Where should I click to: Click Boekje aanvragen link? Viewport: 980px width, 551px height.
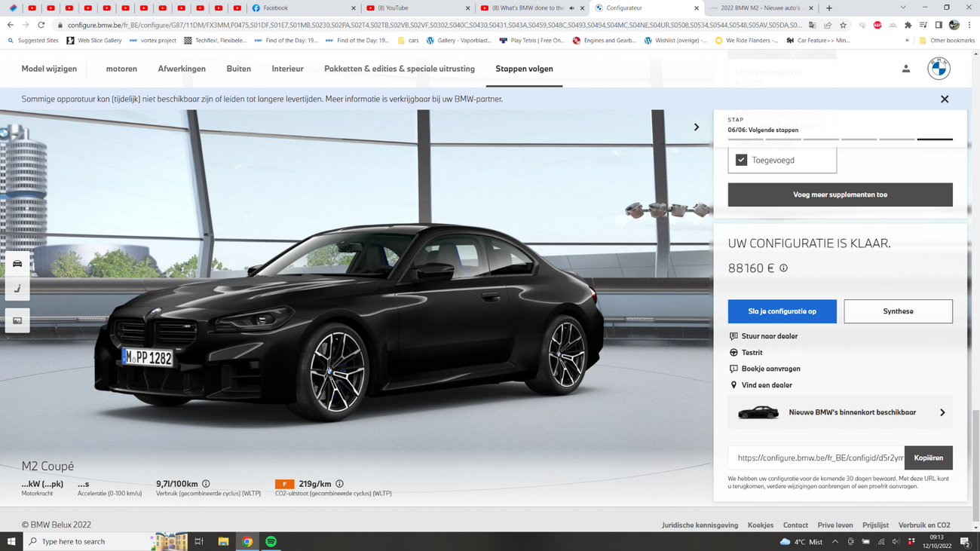pos(764,369)
